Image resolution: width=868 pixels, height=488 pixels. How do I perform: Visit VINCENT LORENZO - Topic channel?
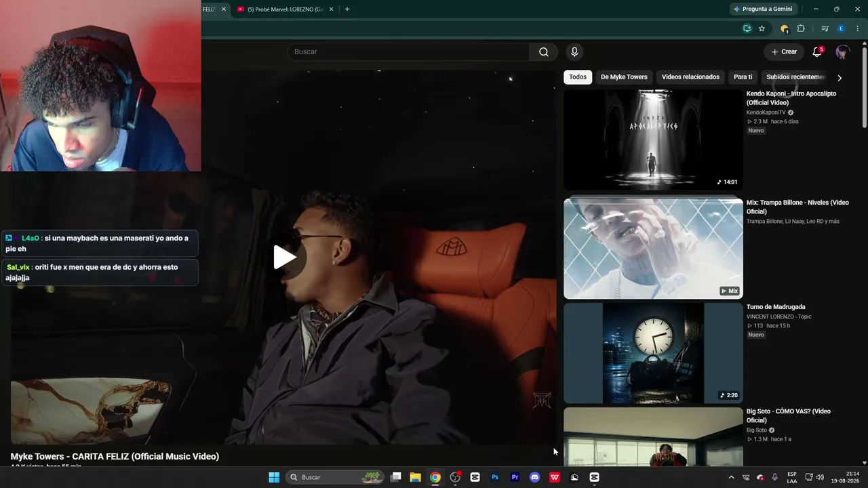(x=779, y=317)
